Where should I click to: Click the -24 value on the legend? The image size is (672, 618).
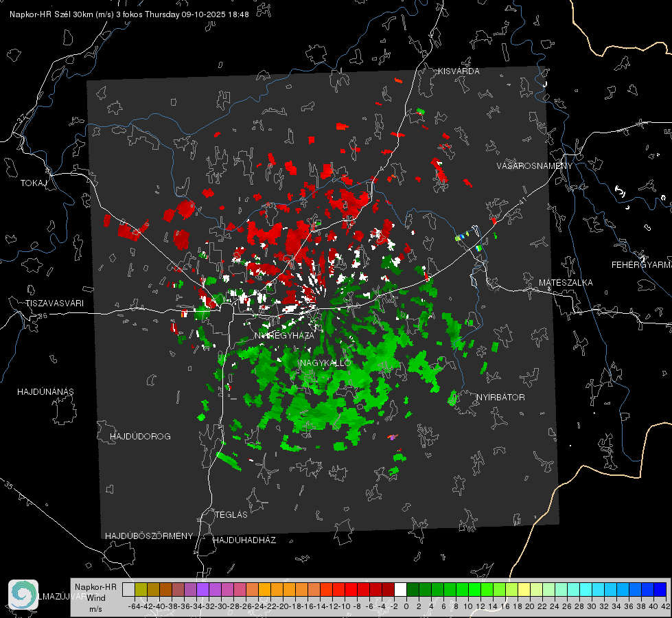258,606
